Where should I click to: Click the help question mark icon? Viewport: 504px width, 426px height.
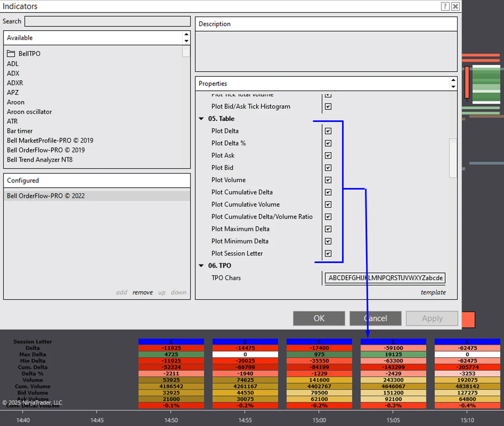point(445,6)
